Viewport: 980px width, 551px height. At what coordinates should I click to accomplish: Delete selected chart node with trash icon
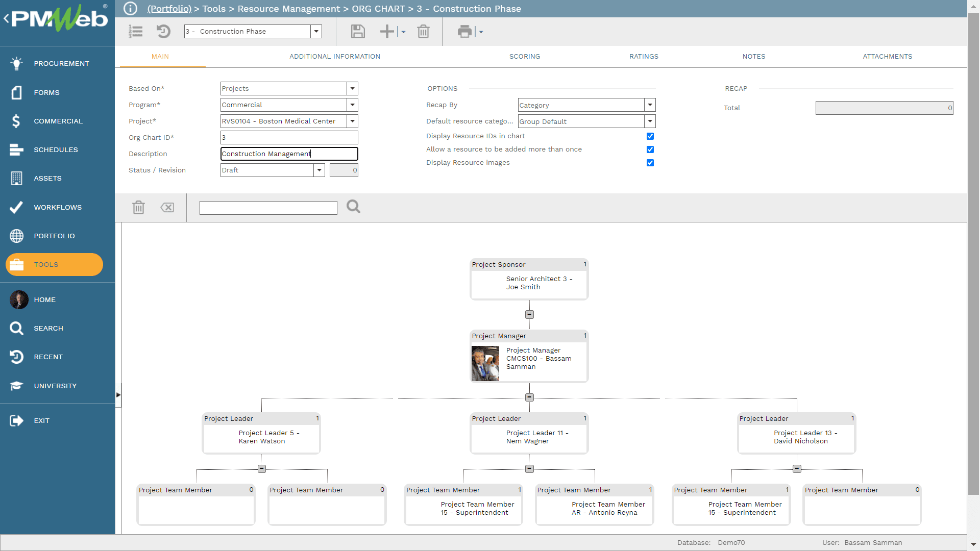tap(138, 207)
